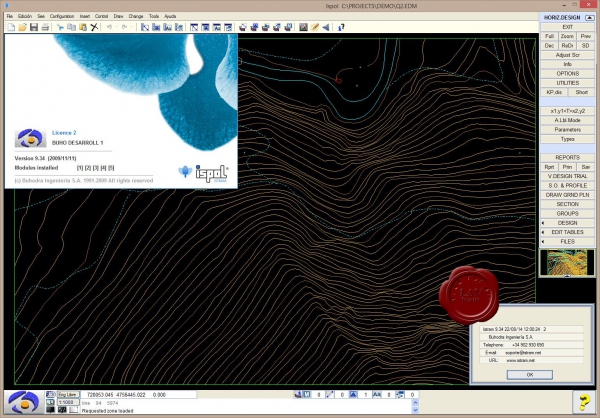Click the S.O. & PROFILE button
The width and height of the screenshot is (600, 418).
[x=567, y=186]
